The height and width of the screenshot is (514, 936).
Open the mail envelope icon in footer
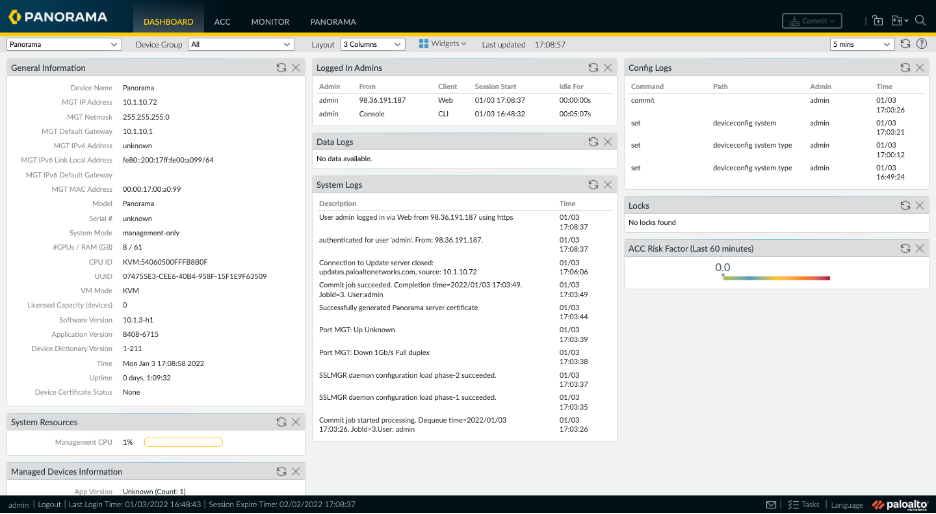pos(771,504)
